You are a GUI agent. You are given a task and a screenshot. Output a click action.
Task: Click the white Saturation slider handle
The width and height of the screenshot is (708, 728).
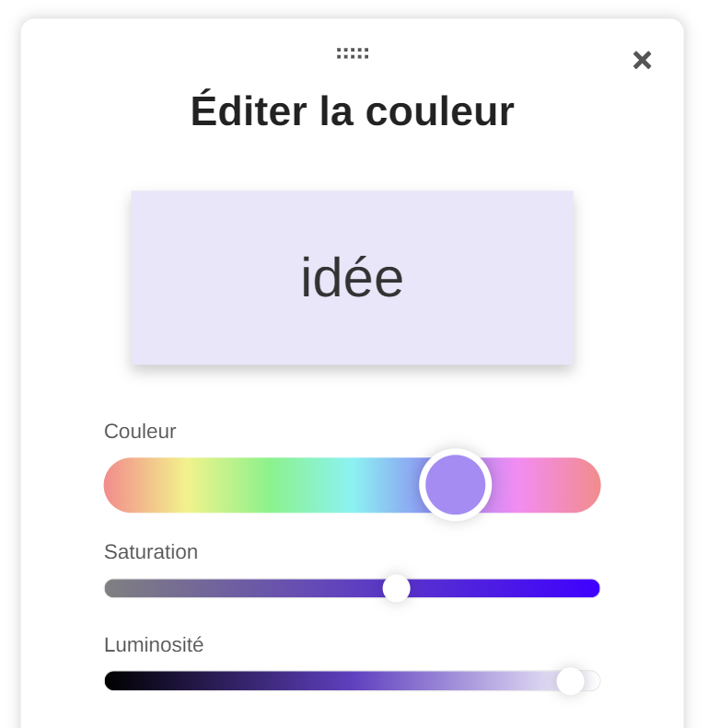(x=396, y=588)
